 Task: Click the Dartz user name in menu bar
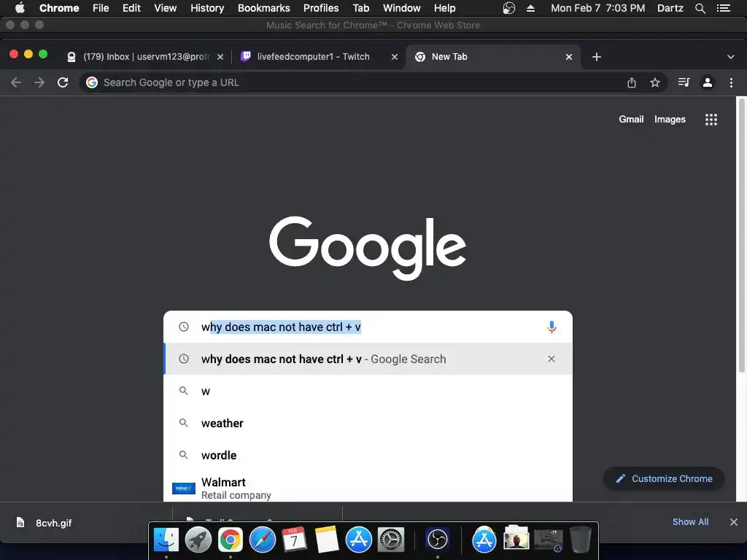coord(670,8)
